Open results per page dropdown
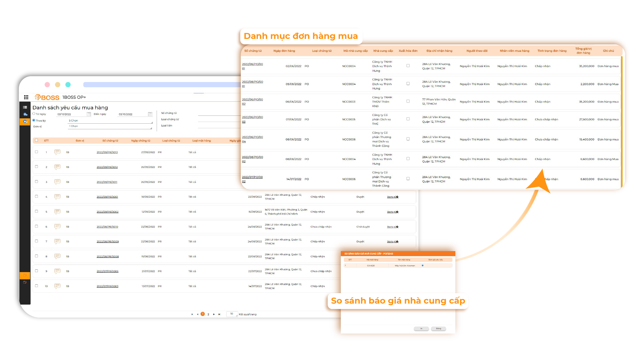Image resolution: width=644 pixels, height=362 pixels. click(x=232, y=314)
